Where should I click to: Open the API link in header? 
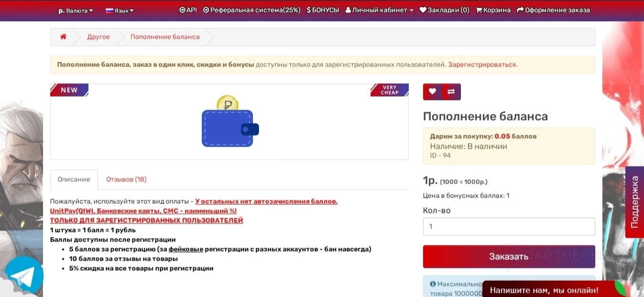tap(188, 10)
